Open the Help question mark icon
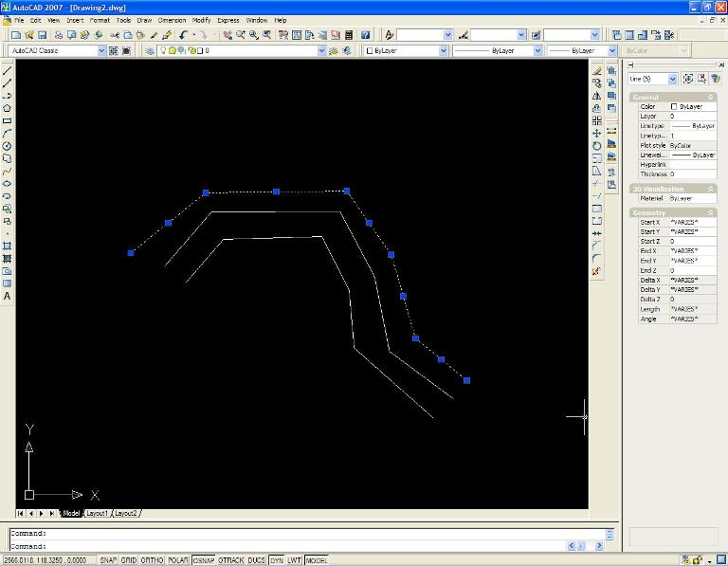 pyautogui.click(x=365, y=35)
